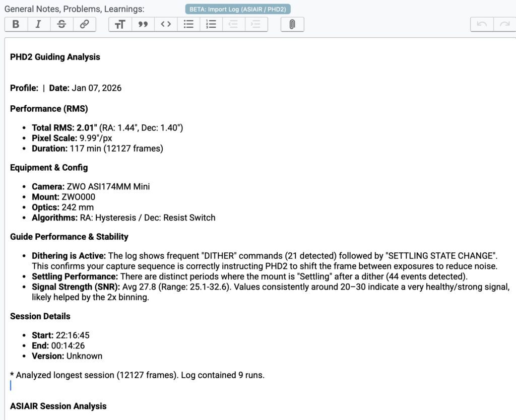The height and width of the screenshot is (420, 516).
Task: Select the 'Session Details' section heading
Action: click(x=40, y=316)
